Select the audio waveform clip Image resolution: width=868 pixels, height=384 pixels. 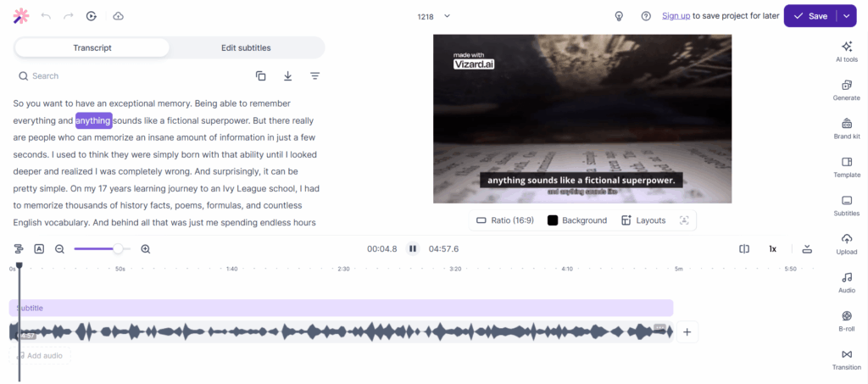coord(341,332)
